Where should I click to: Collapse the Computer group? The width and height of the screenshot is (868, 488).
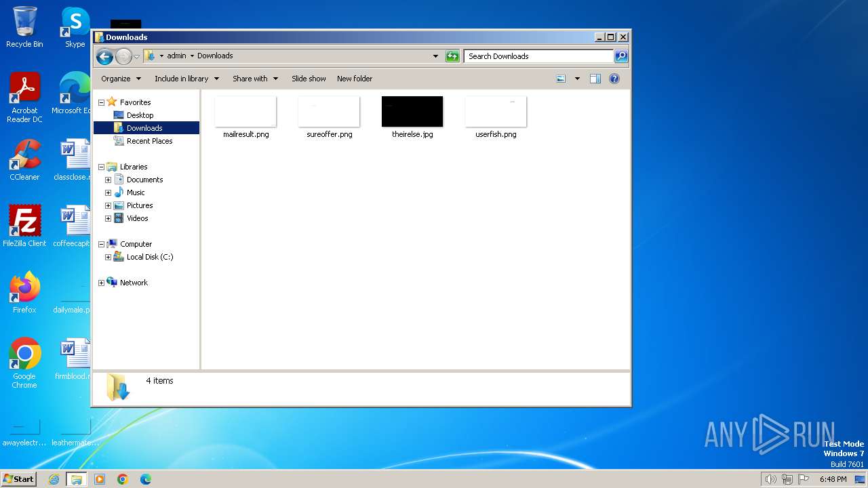101,244
